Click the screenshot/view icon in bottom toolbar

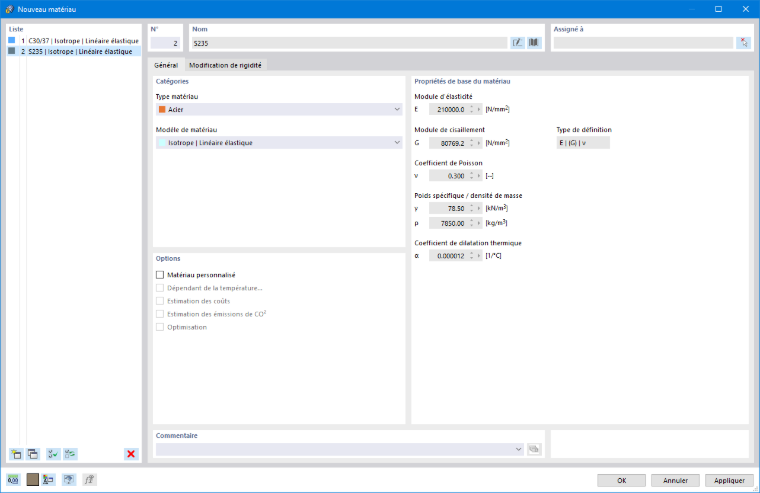tap(69, 480)
